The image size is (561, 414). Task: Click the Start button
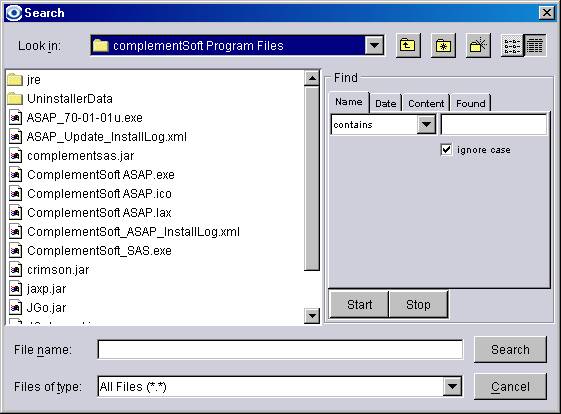tap(359, 305)
